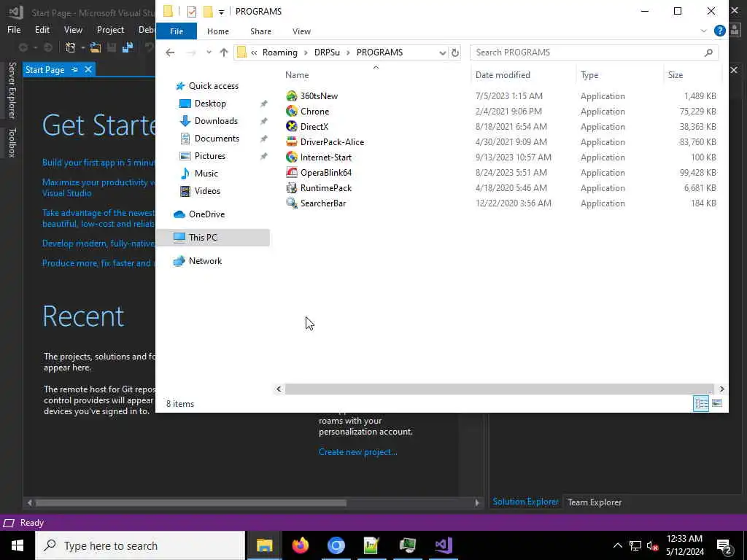Screen dimensions: 747x560
Task: Select the DriverPack-Alice application icon
Action: [292, 142]
